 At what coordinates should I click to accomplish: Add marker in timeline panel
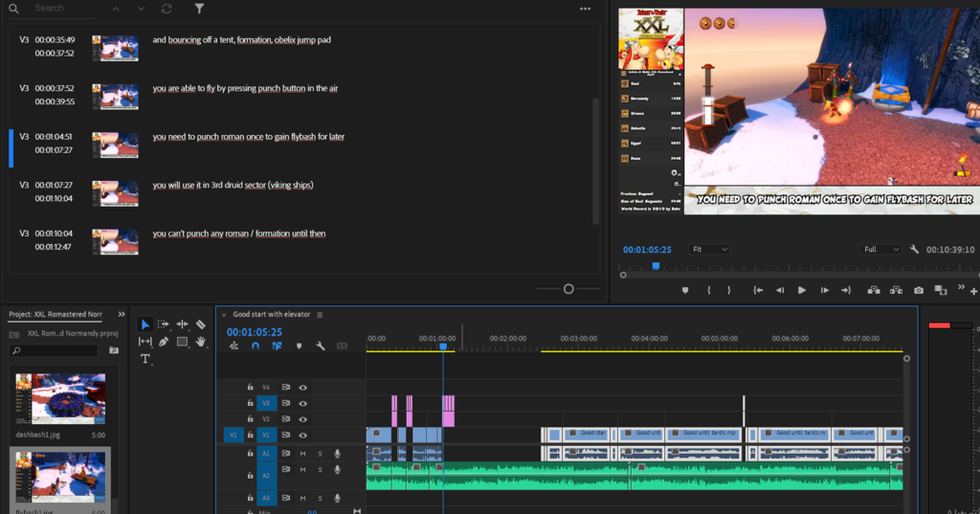pyautogui.click(x=299, y=346)
